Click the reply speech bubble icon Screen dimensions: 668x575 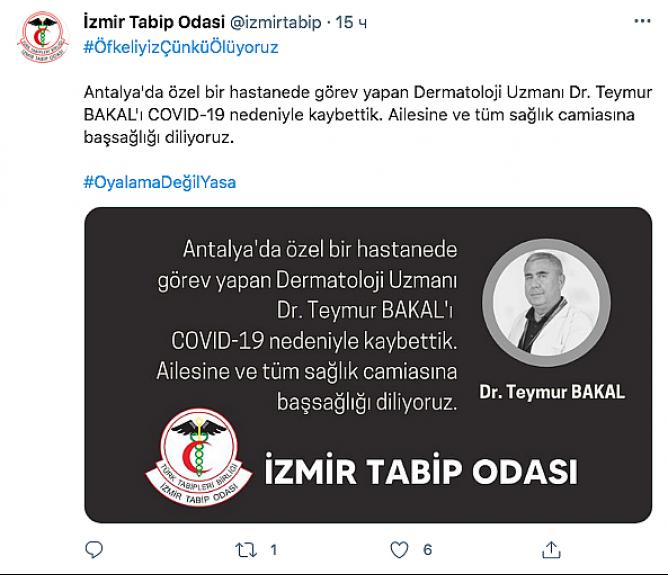94,549
